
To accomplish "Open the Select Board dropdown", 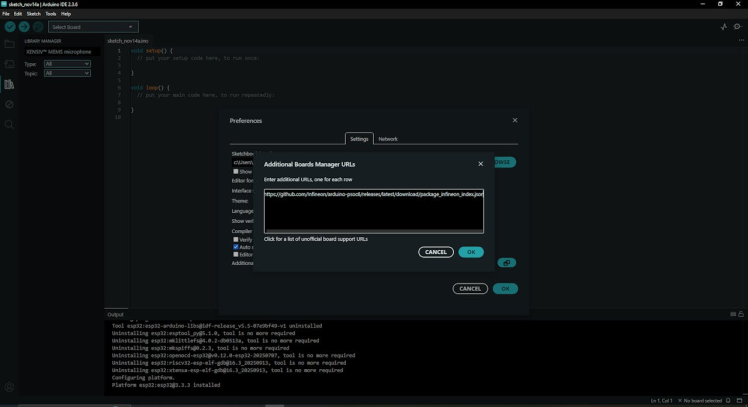I will (x=93, y=27).
